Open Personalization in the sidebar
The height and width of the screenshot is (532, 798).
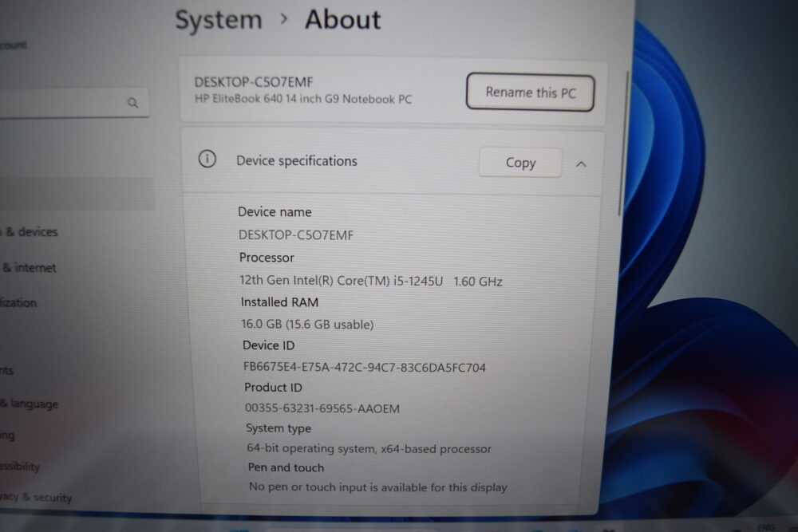coord(18,302)
